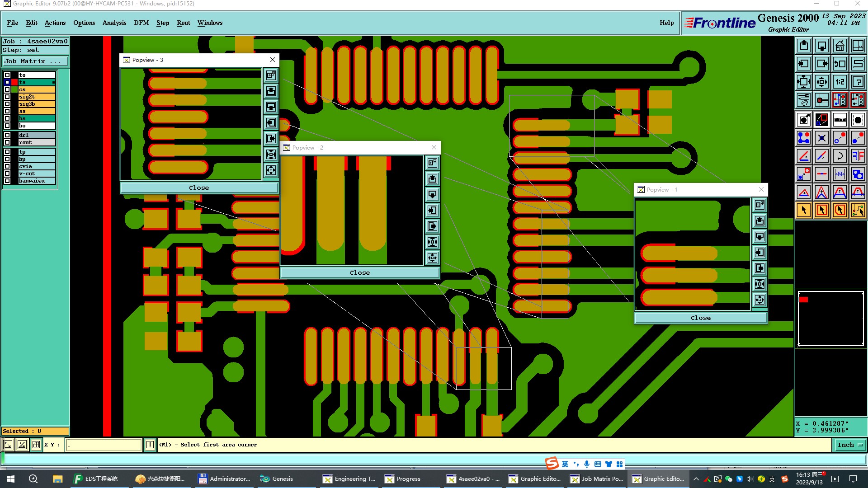Viewport: 868px width, 488px height.
Task: Click the 1:2 zoom scale icon
Action: (840, 82)
